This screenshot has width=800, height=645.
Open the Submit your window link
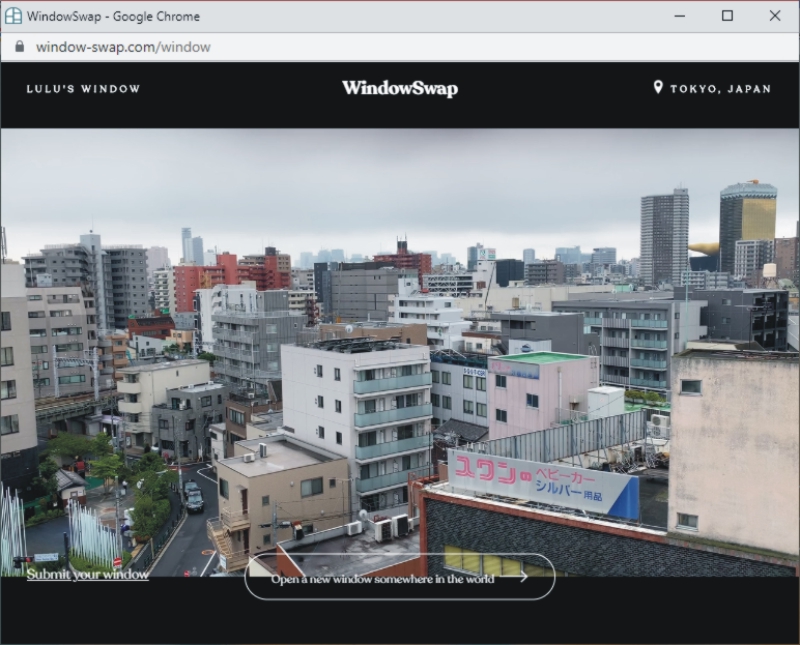click(x=88, y=575)
